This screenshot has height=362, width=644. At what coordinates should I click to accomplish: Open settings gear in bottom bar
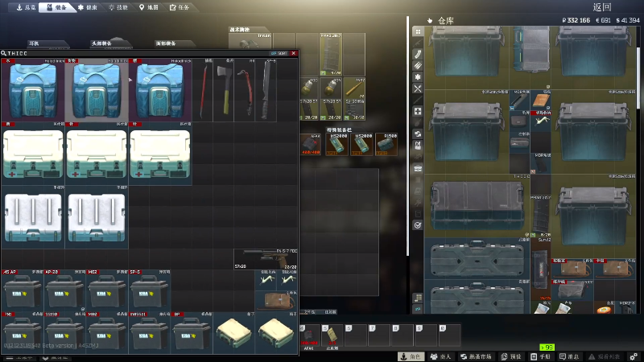[634, 356]
